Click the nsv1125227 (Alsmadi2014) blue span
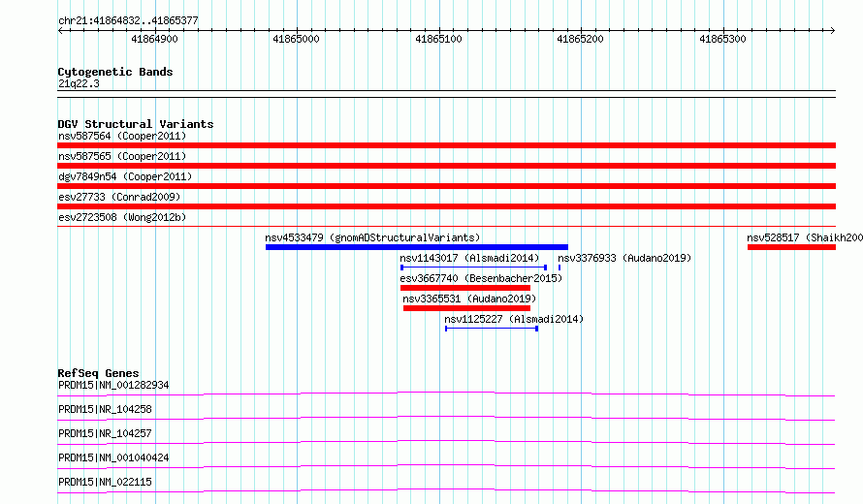The image size is (863, 504). point(492,329)
